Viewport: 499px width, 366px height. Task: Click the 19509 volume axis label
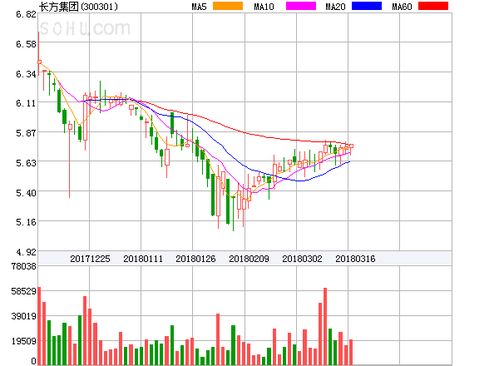click(24, 341)
